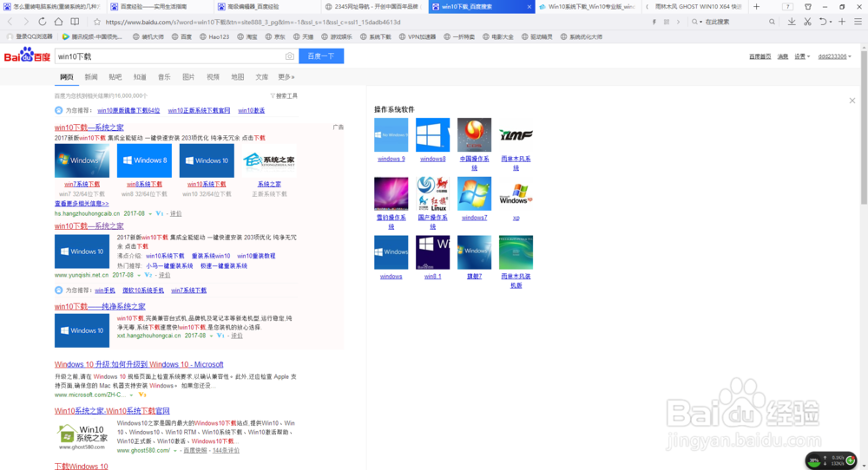Open the win10原版镜像下载64位 suggestion
Screen dimensions: 868x470
[128, 111]
